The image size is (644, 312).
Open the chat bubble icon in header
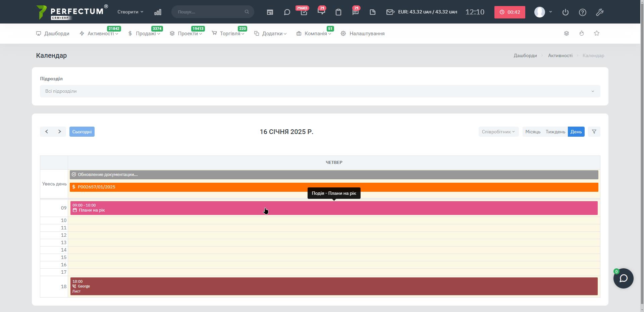tap(287, 12)
